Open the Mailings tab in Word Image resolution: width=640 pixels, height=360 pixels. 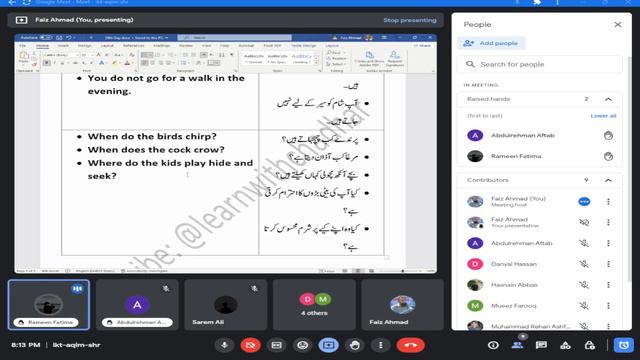click(162, 46)
